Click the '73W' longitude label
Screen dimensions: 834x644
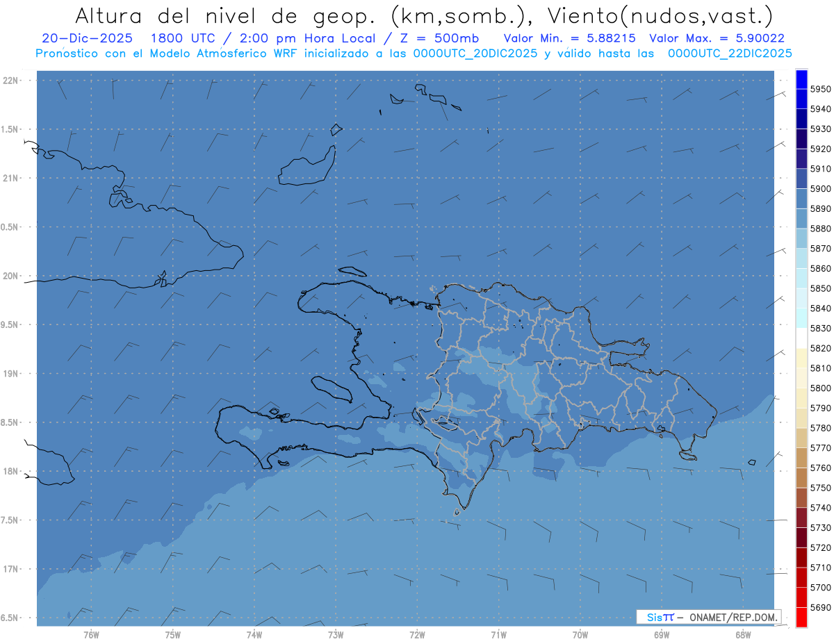[x=336, y=635]
